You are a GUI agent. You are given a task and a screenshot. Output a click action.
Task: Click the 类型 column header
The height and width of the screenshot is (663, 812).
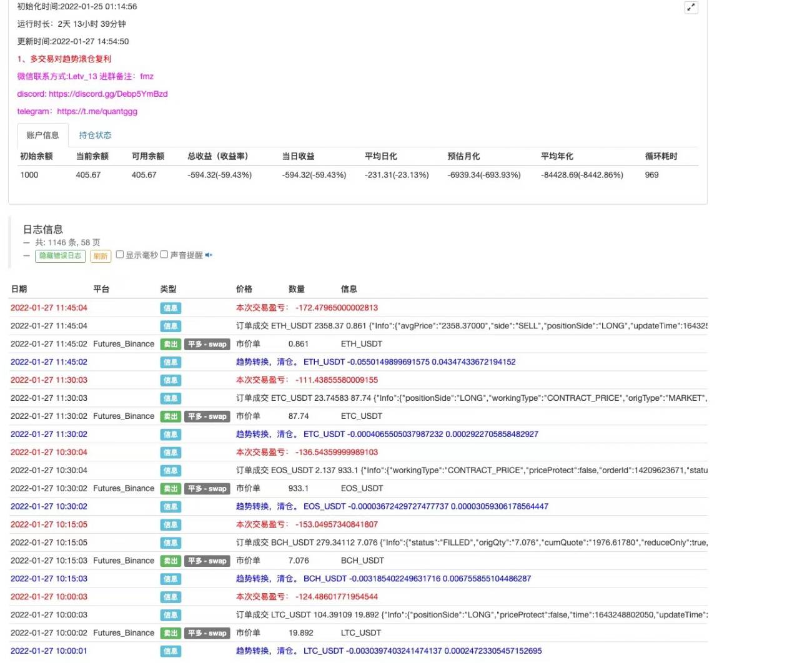pos(168,289)
